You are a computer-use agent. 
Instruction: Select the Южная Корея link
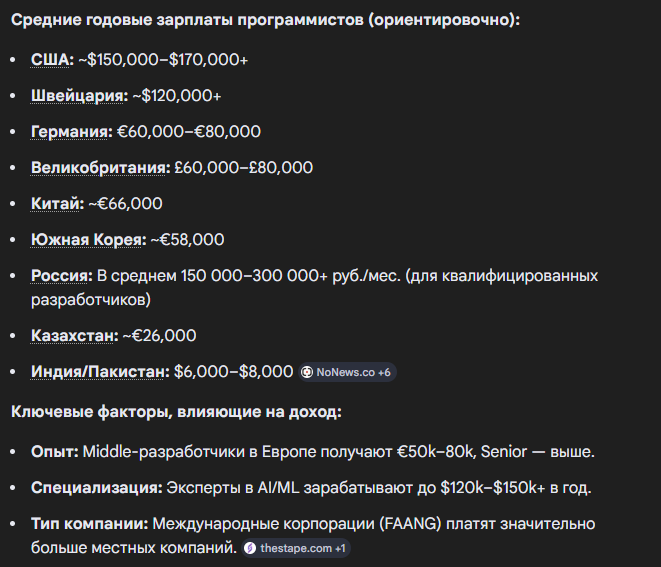(x=88, y=240)
